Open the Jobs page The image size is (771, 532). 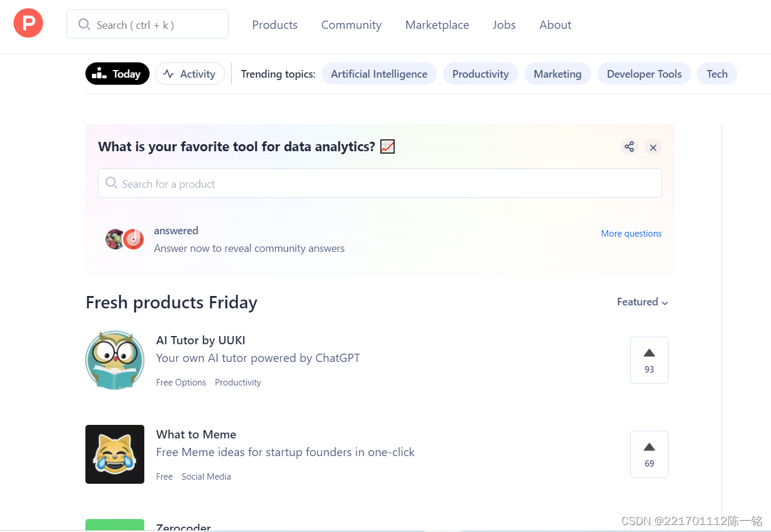pos(504,25)
